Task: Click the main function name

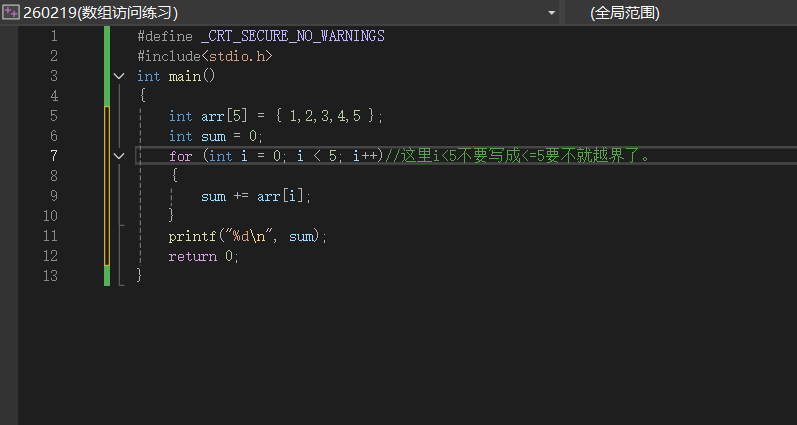Action: [185, 76]
